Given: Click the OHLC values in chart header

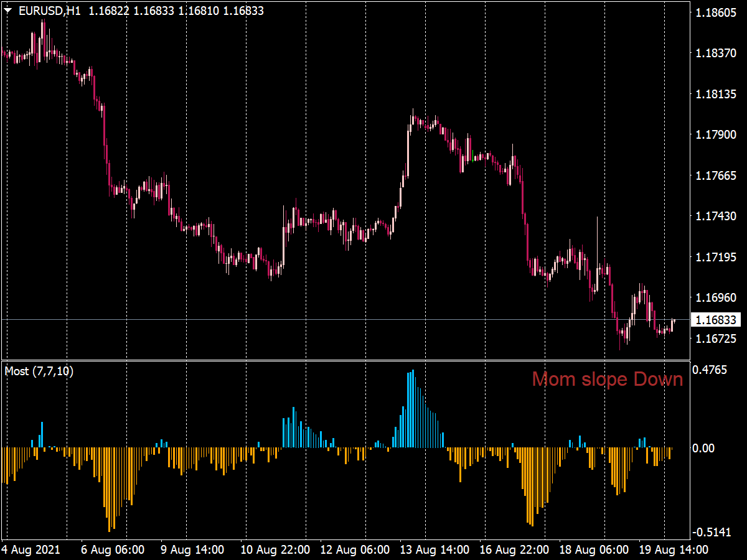Looking at the screenshot, I should (176, 11).
